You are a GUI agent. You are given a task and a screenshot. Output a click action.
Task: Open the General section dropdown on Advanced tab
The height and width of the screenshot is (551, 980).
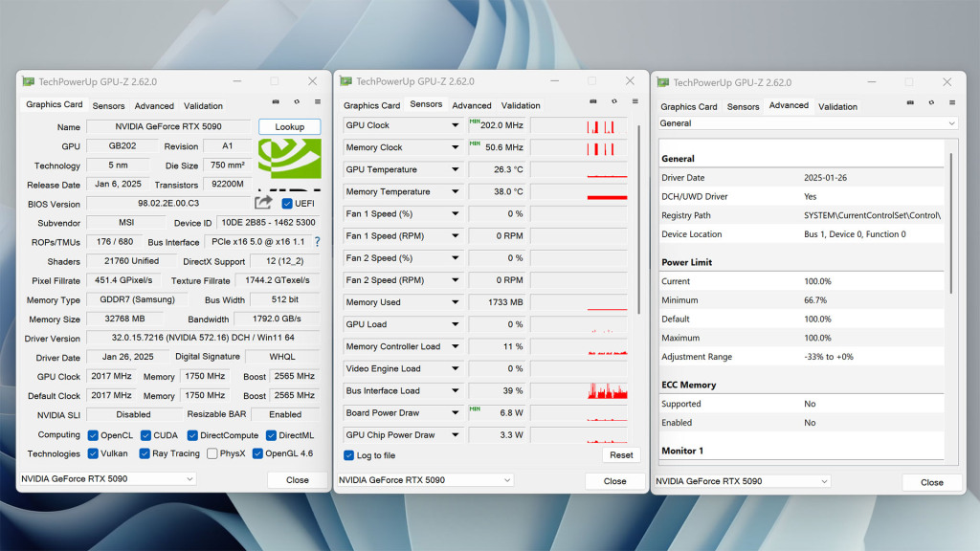tap(803, 123)
